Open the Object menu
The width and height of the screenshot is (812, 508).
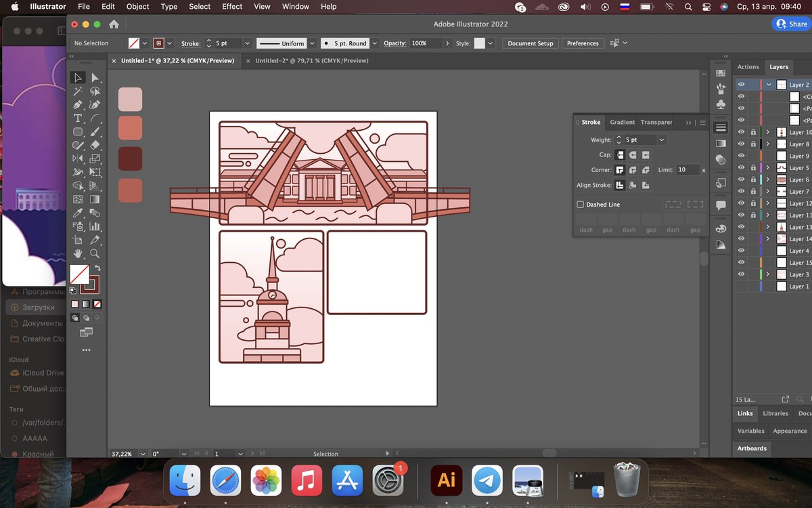tap(137, 7)
